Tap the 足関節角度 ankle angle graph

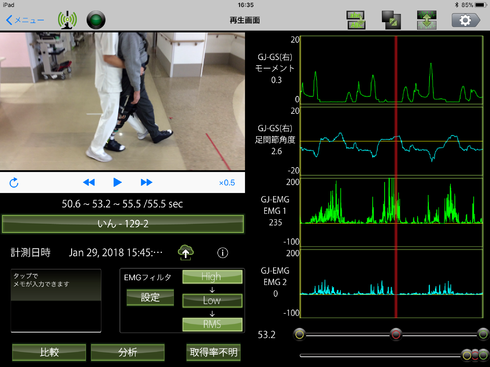tap(392, 141)
